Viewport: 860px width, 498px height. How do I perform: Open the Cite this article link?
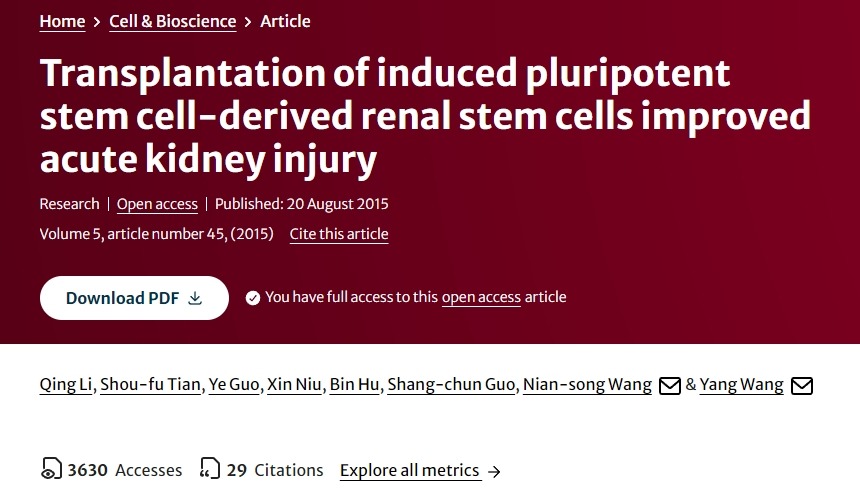339,234
